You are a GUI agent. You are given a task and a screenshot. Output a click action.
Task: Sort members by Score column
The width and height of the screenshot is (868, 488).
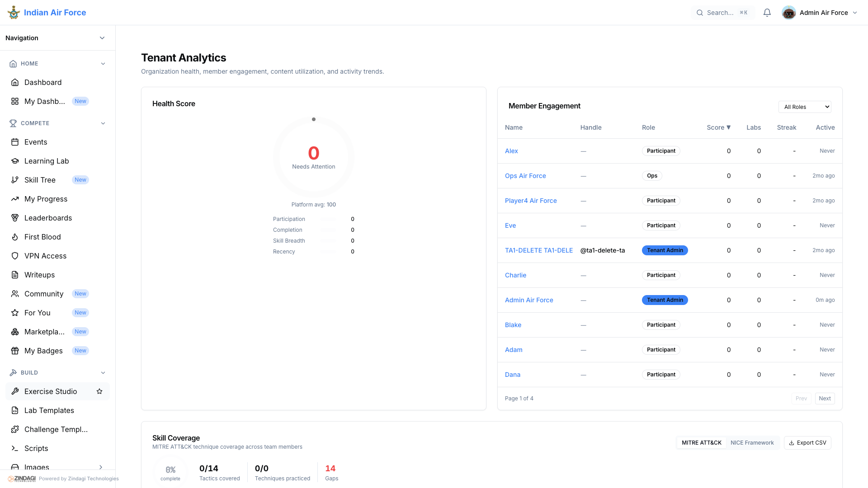pyautogui.click(x=718, y=127)
